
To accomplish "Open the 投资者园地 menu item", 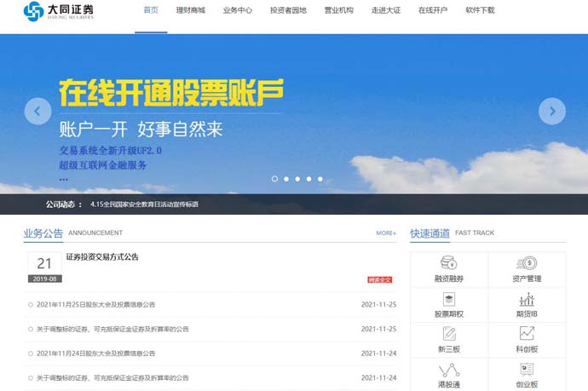I will [x=288, y=10].
